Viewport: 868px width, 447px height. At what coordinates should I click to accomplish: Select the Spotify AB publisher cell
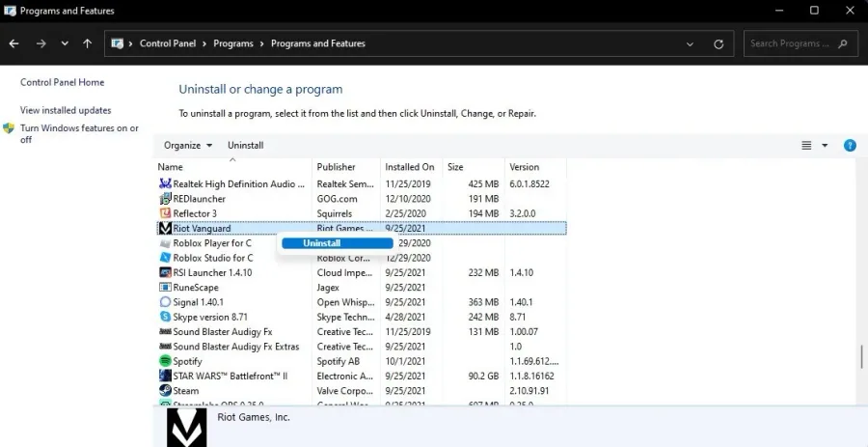tap(339, 361)
